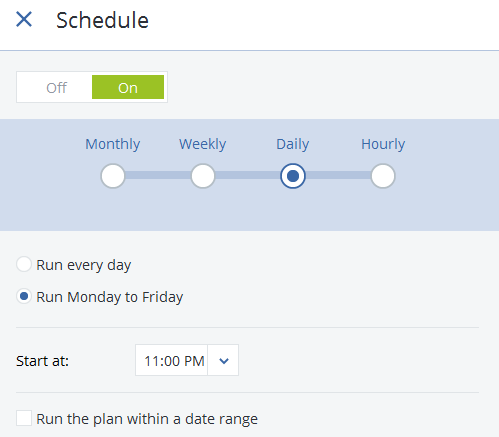
Task: Select the Daily frequency circle
Action: pyautogui.click(x=293, y=176)
